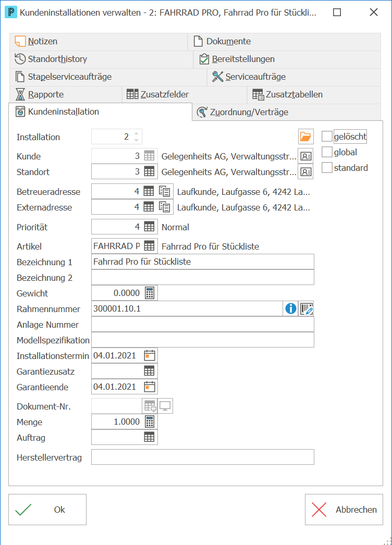Open the Externadresse lookup table icon
392x545 pixels.
tap(149, 207)
